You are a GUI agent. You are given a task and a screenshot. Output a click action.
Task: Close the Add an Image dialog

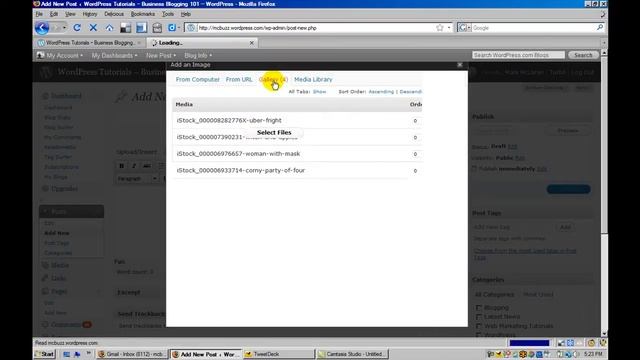pos(460,64)
